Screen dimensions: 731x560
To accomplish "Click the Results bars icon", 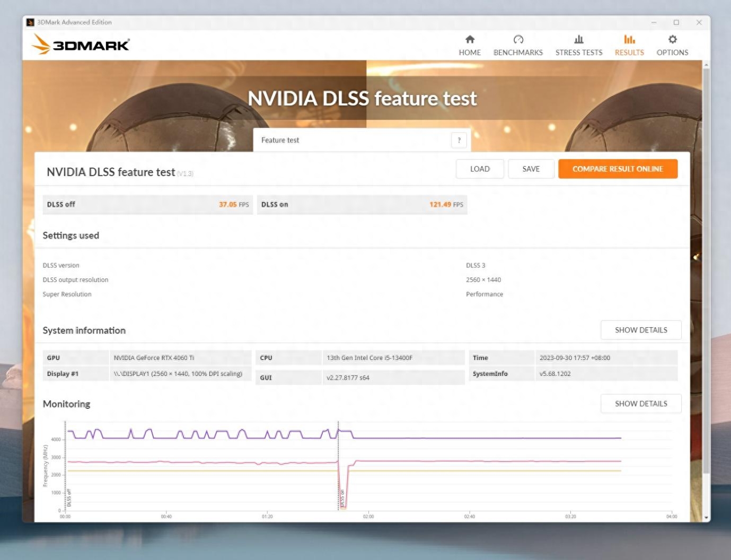I will 629,39.
